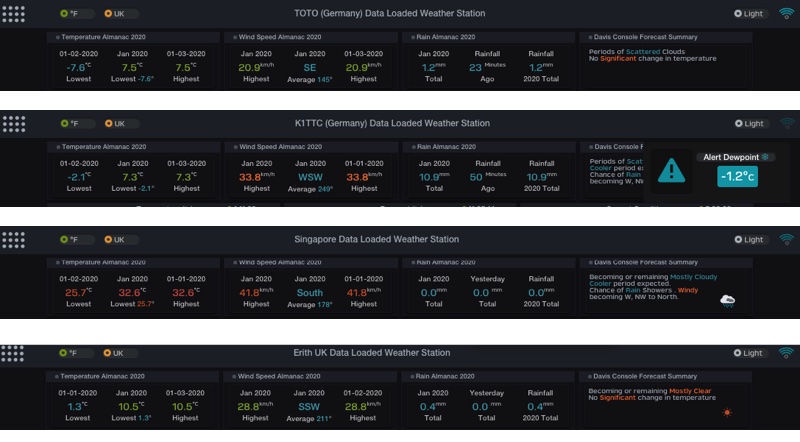Switch the Erith UK station to °F units
This screenshot has width=800, height=442.
click(x=70, y=353)
